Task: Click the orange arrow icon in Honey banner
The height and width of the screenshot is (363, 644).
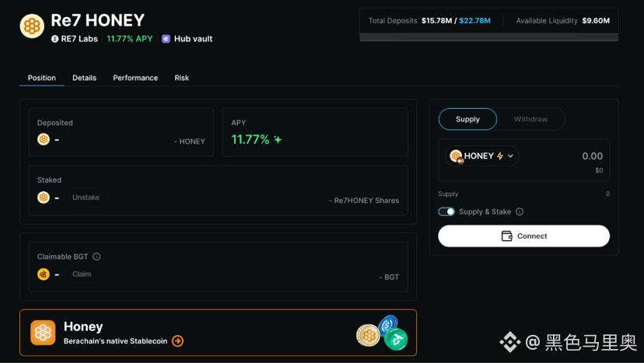Action: coord(178,340)
